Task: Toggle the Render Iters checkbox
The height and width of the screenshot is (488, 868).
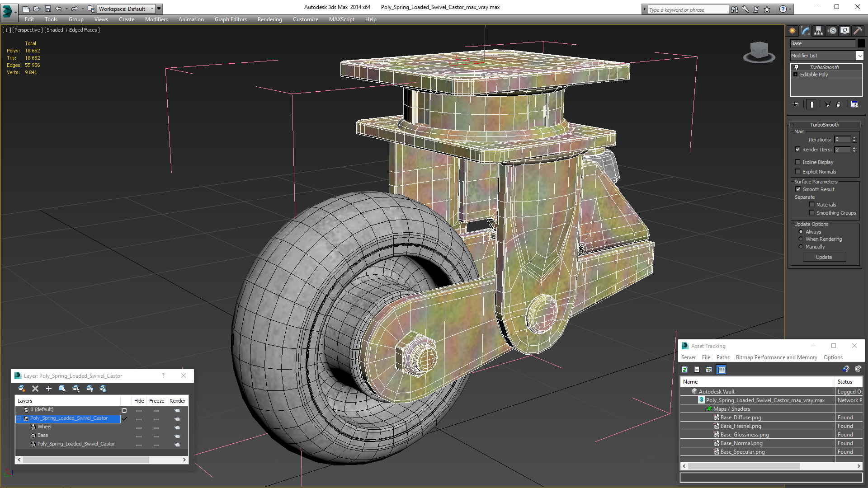Action: point(797,150)
